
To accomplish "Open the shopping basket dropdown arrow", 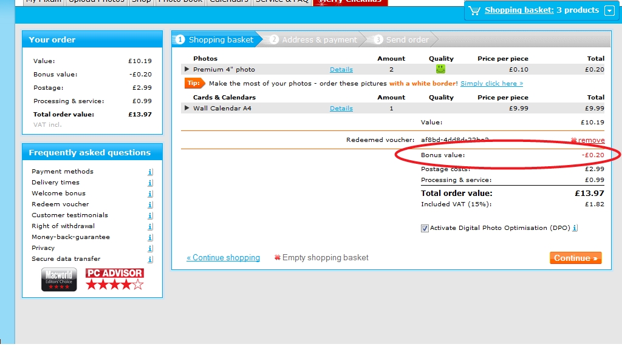I will [x=609, y=10].
